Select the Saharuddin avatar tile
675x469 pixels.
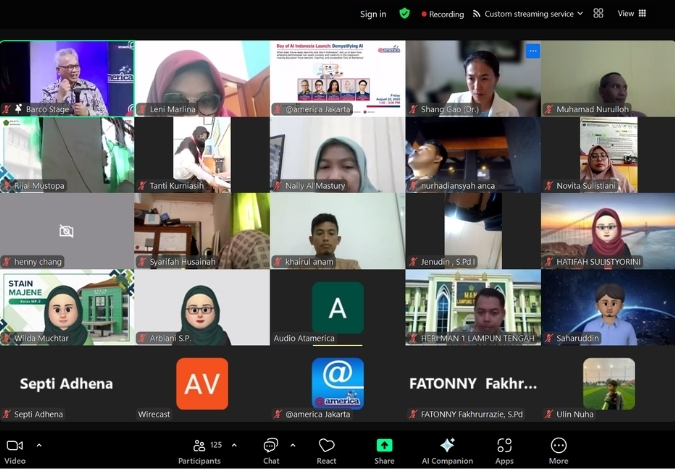pyautogui.click(x=608, y=307)
